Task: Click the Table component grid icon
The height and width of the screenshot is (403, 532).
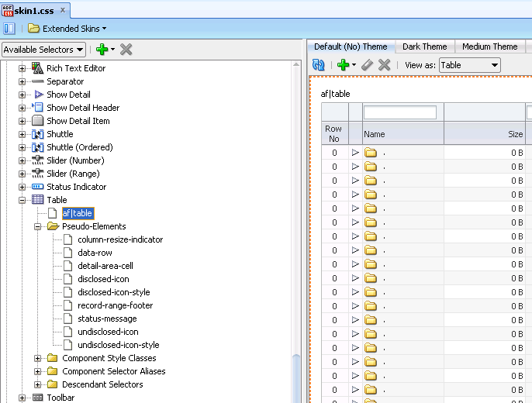Action: tap(37, 199)
